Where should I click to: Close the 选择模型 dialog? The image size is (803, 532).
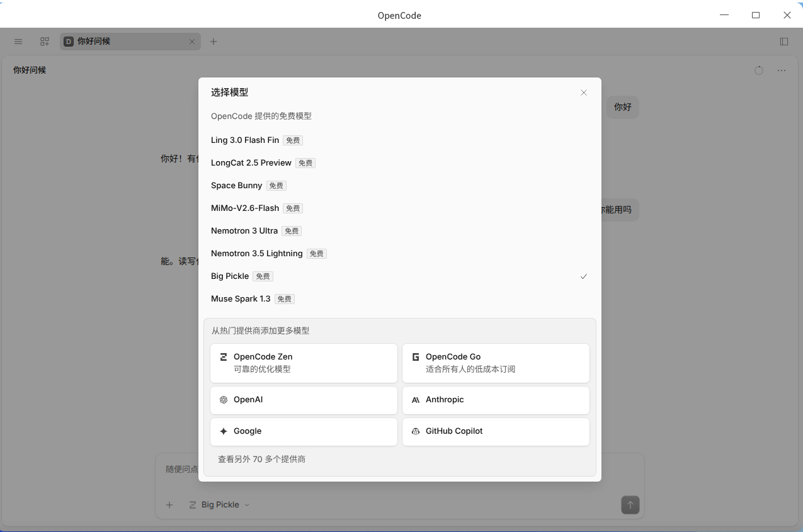pos(584,93)
